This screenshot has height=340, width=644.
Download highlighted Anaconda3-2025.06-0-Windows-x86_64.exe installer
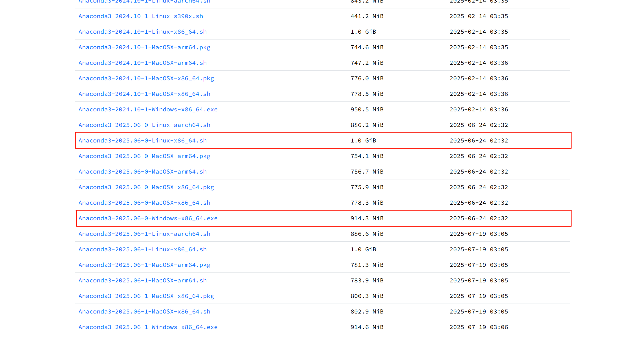tap(148, 218)
